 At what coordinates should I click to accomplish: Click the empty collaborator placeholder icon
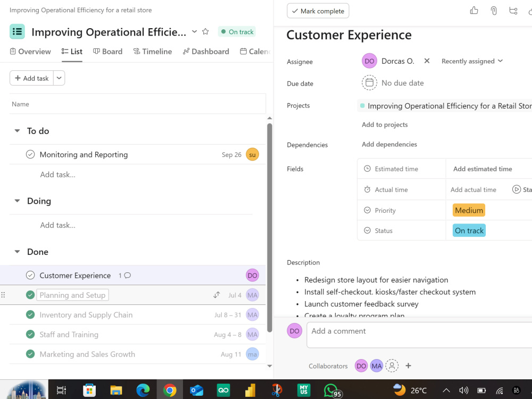(392, 365)
